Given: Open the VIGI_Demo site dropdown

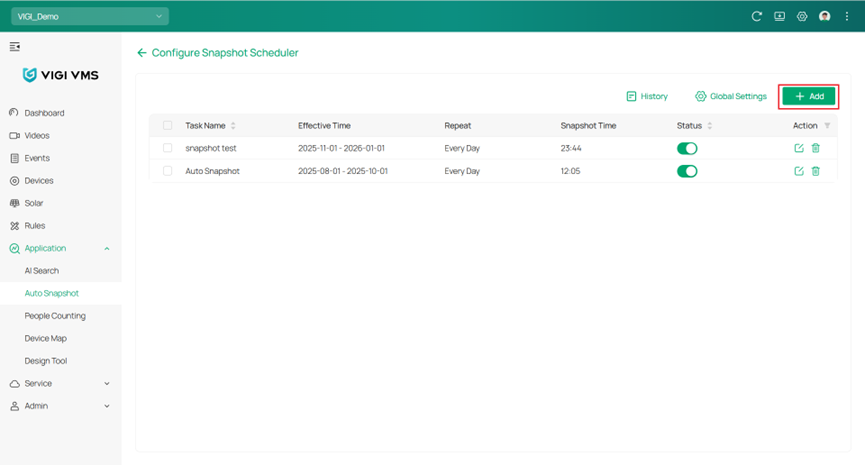Looking at the screenshot, I should tap(90, 17).
